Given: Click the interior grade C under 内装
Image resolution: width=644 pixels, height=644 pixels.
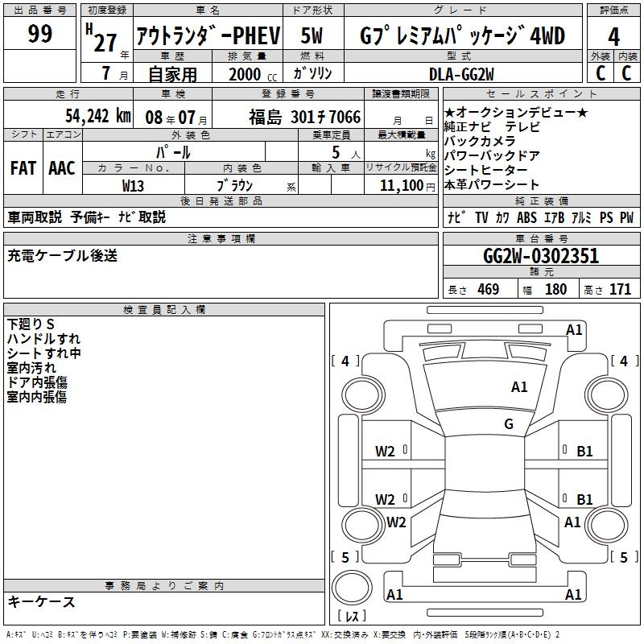Looking at the screenshot, I should (x=626, y=73).
